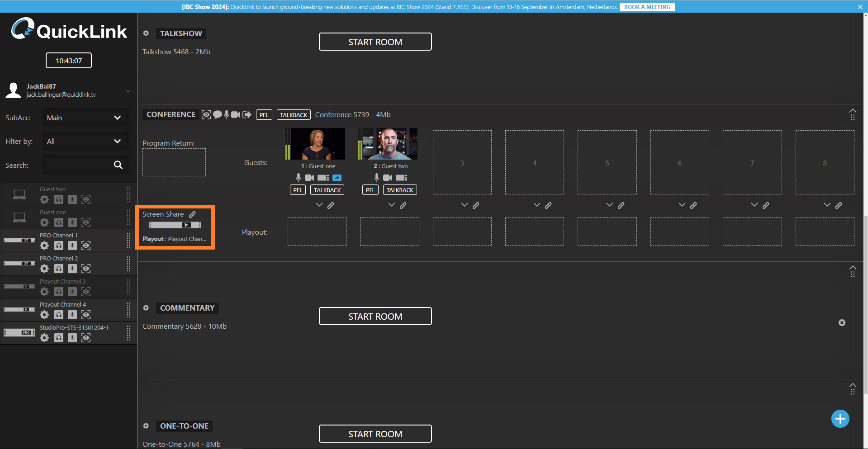
Task: Click the blue plus add room button
Action: point(840,419)
